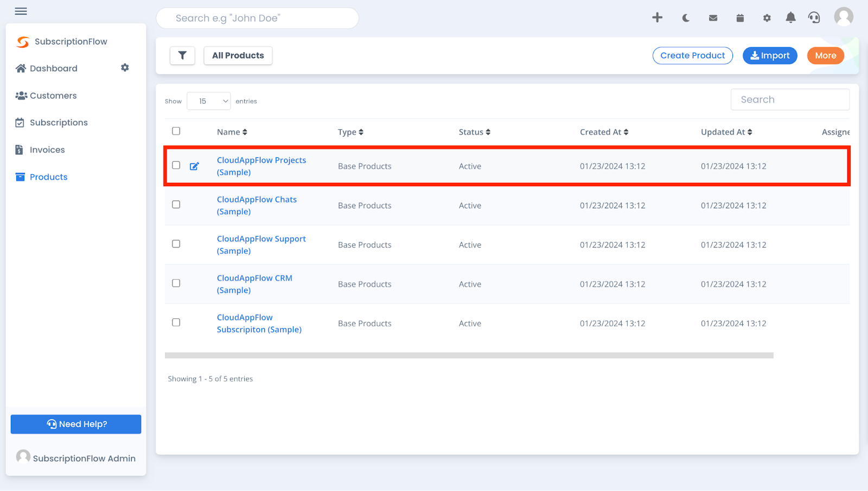Open Customers in sidebar
Image resolution: width=868 pixels, height=491 pixels.
[x=46, y=95]
